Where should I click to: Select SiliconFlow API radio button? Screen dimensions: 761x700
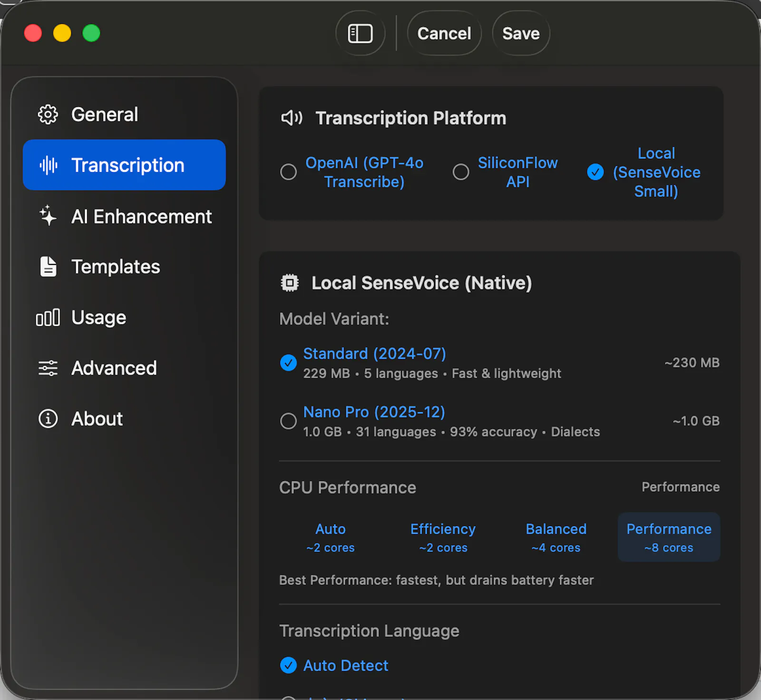461,172
